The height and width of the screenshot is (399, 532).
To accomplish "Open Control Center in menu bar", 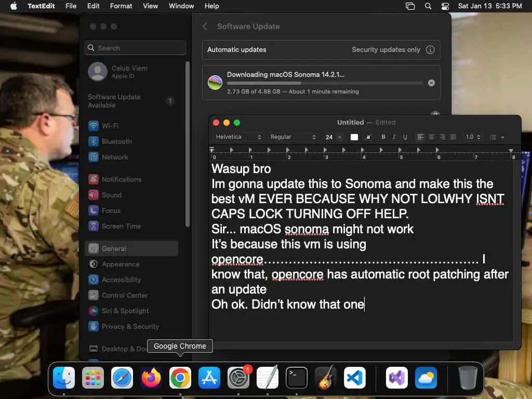I will coord(445,6).
